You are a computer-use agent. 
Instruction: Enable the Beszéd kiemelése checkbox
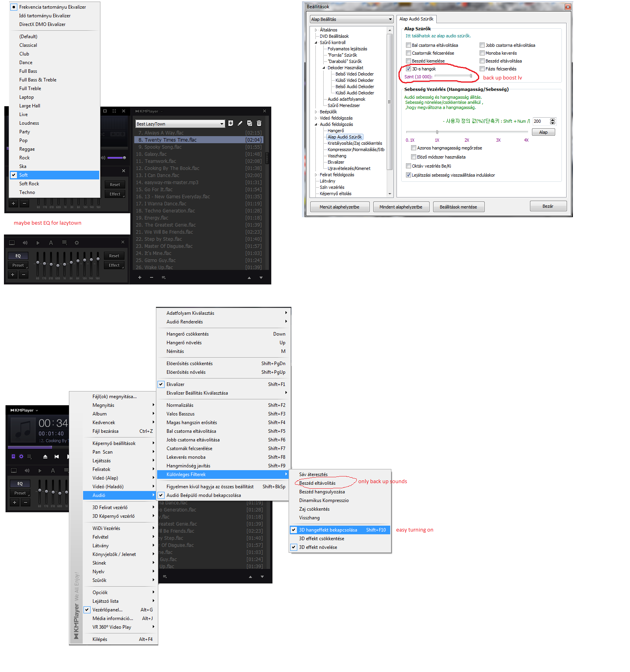tap(408, 61)
